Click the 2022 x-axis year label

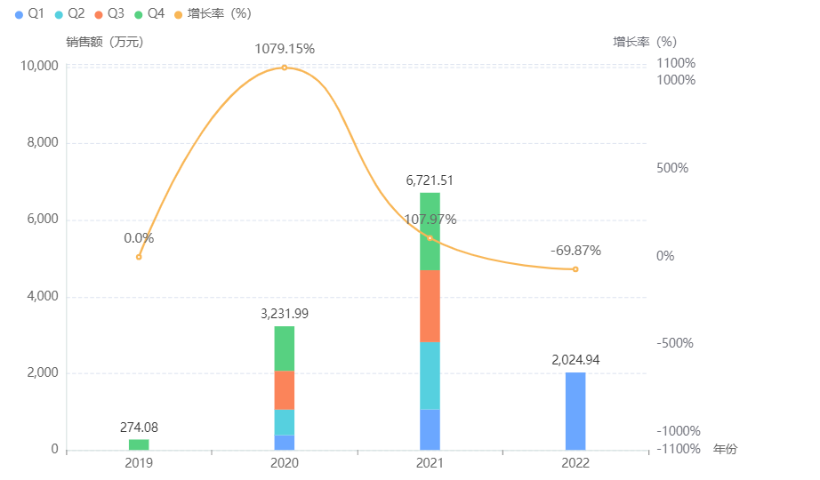click(x=575, y=463)
